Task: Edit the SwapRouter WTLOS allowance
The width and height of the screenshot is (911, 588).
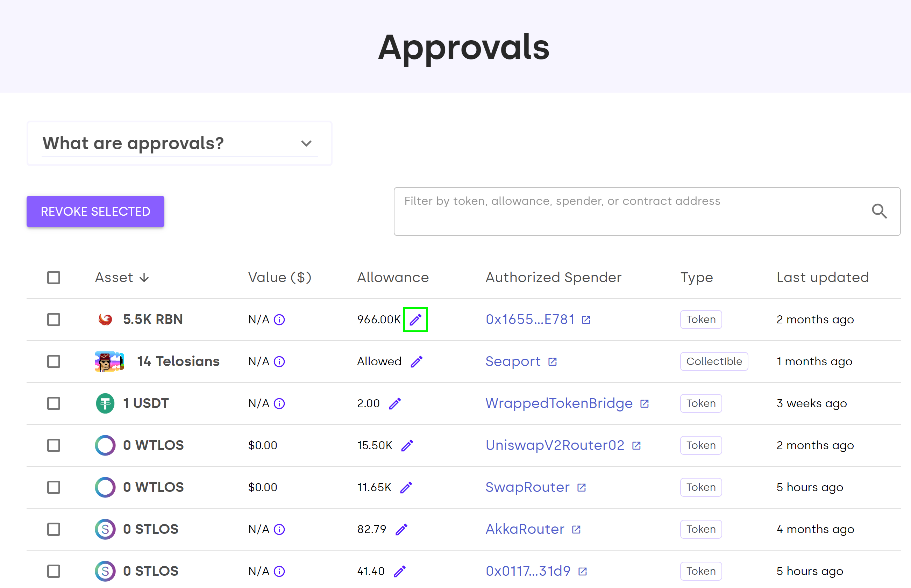Action: (x=407, y=487)
